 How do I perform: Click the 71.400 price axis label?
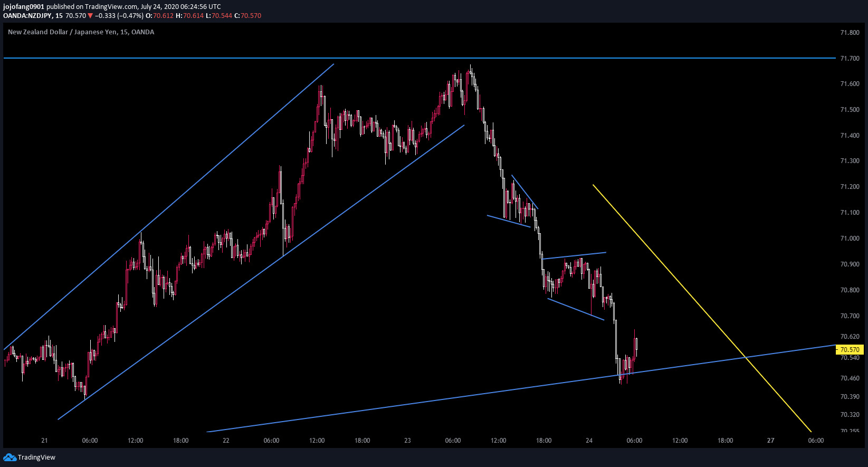(x=850, y=136)
